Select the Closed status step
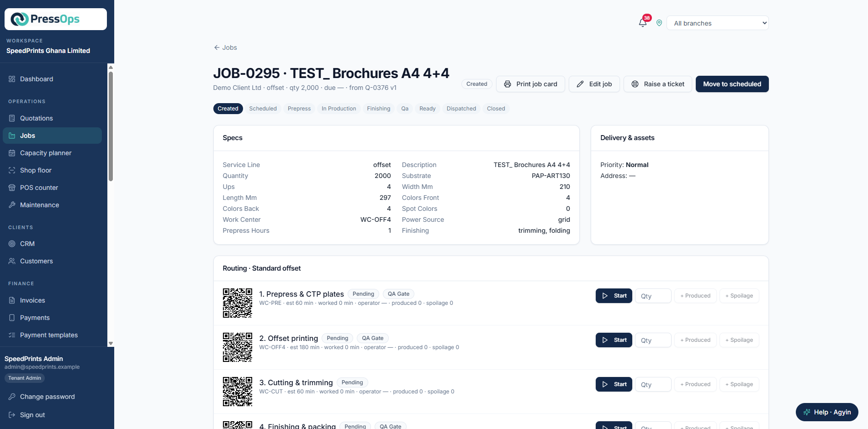The width and height of the screenshot is (868, 429). pyautogui.click(x=496, y=109)
